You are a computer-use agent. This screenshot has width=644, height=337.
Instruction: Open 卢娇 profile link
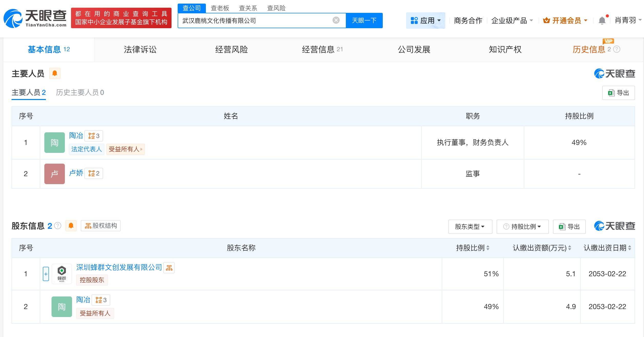[x=76, y=173]
